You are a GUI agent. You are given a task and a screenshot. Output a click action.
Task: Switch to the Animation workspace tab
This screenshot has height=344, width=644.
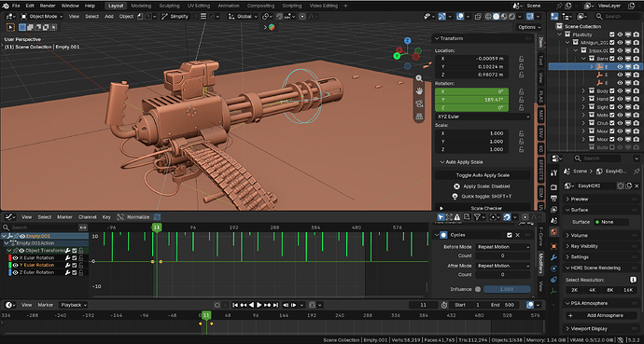pyautogui.click(x=229, y=6)
